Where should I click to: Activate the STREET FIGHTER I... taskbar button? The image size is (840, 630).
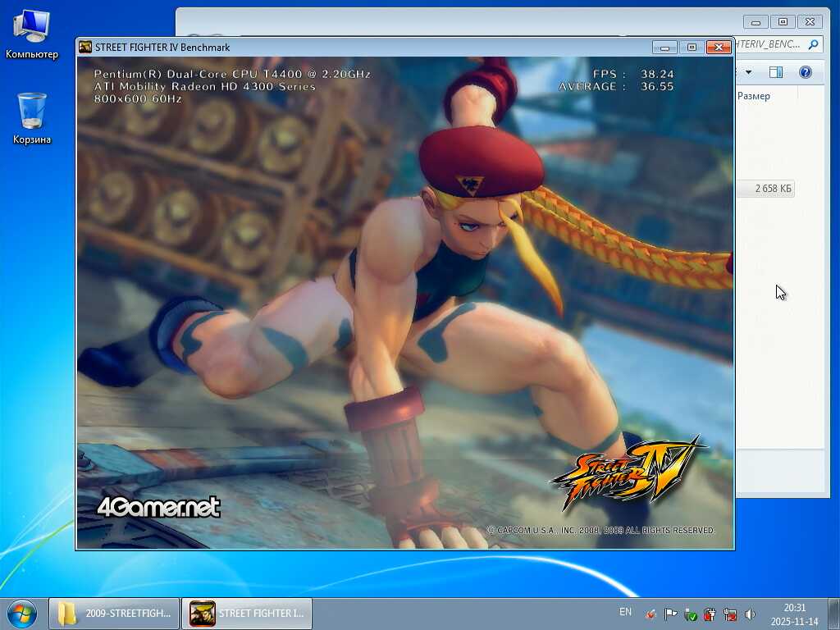point(247,614)
